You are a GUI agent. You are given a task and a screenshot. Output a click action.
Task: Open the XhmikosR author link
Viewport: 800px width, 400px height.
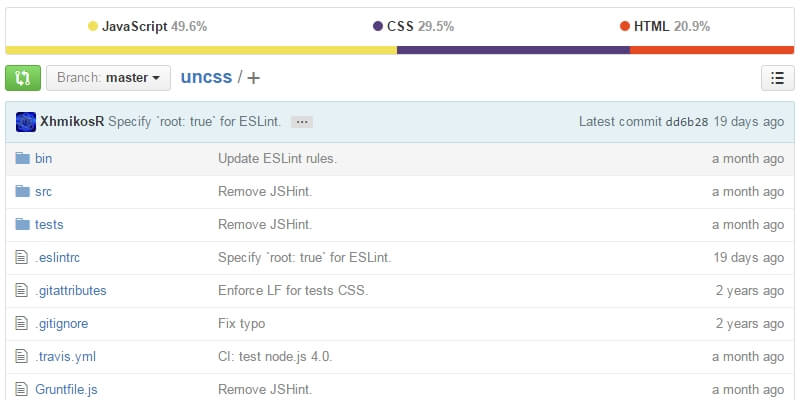point(72,122)
